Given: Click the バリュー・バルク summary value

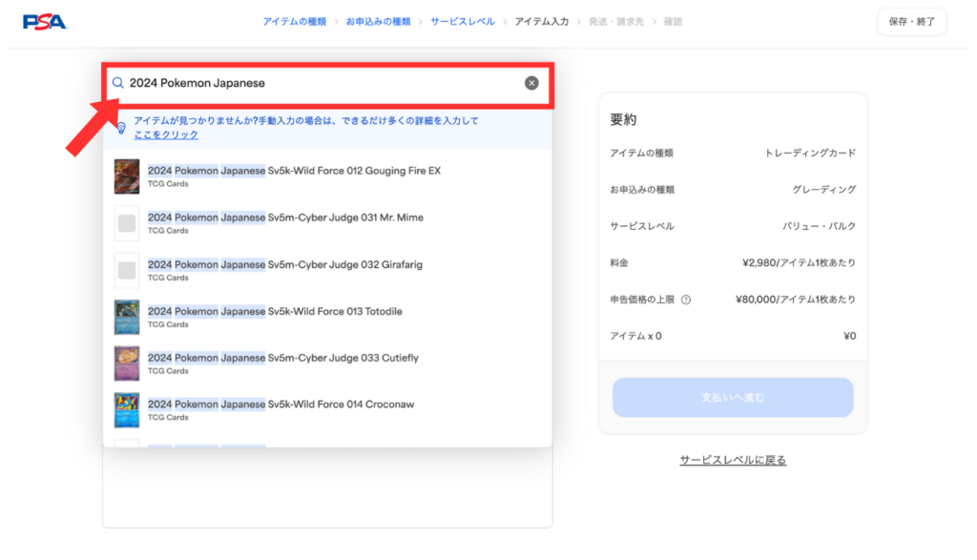Looking at the screenshot, I should click(x=819, y=226).
